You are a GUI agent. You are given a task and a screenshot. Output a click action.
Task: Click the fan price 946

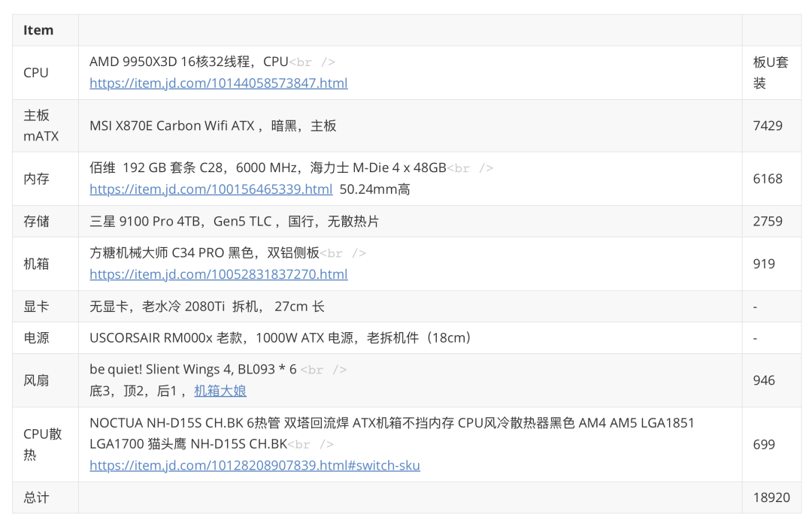click(764, 380)
